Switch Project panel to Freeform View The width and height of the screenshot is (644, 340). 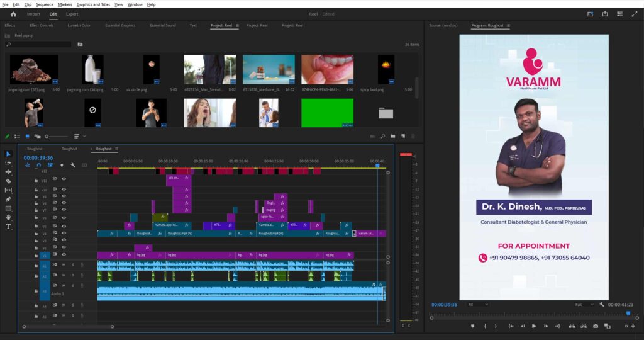click(x=37, y=136)
